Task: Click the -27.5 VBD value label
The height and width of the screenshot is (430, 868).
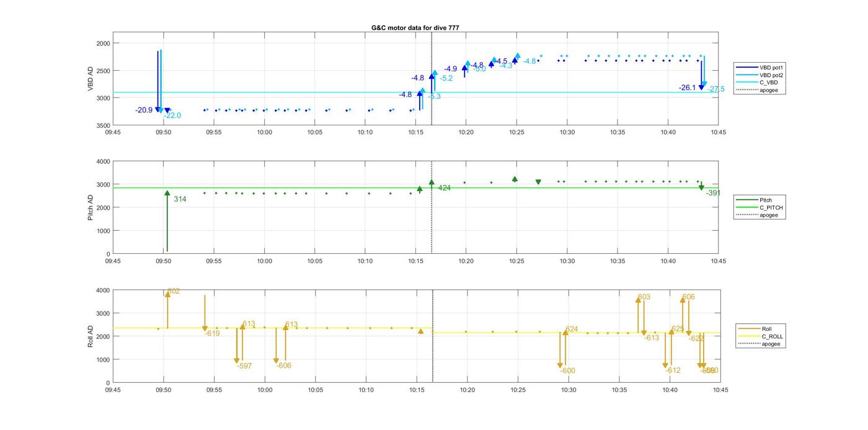Action: coord(716,89)
